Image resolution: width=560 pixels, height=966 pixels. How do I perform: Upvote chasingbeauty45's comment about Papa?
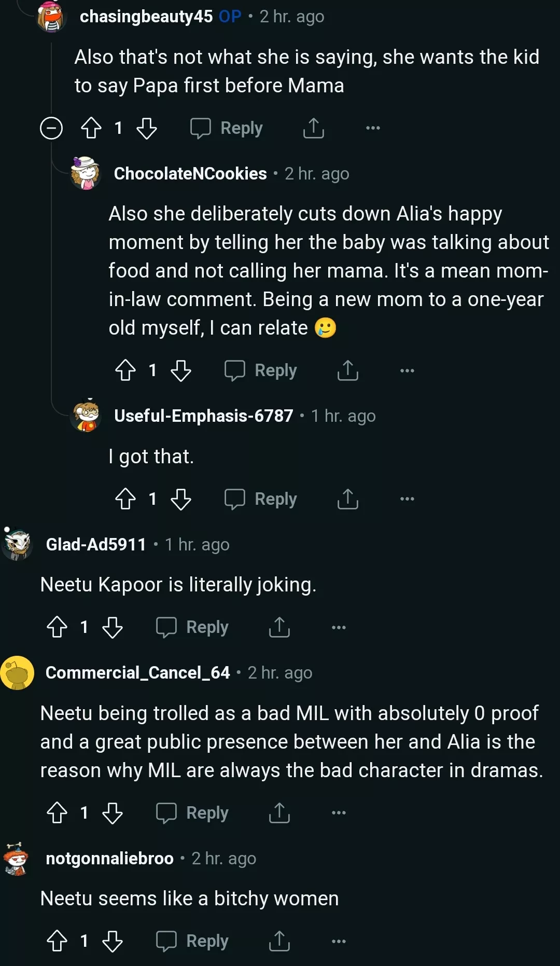pos(91,128)
